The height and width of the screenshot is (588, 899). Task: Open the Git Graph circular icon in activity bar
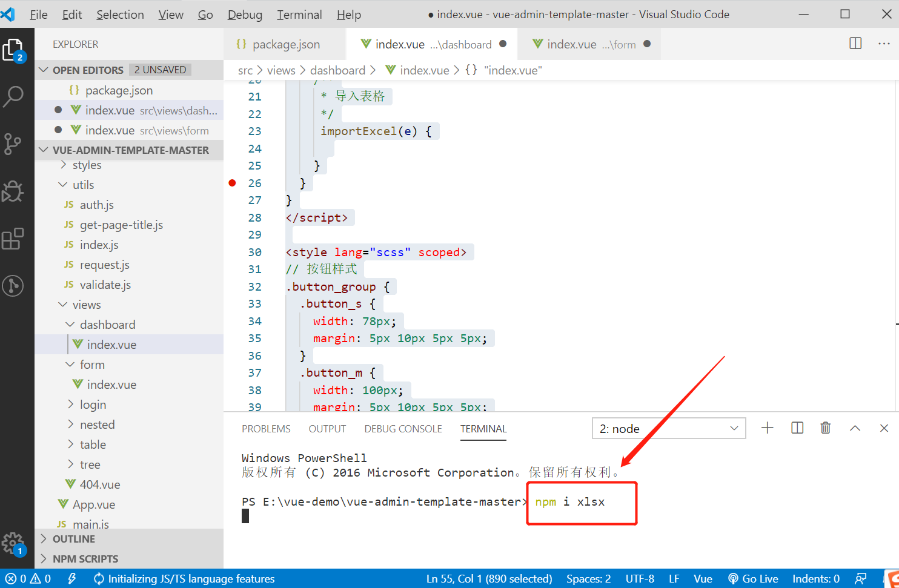pos(13,286)
